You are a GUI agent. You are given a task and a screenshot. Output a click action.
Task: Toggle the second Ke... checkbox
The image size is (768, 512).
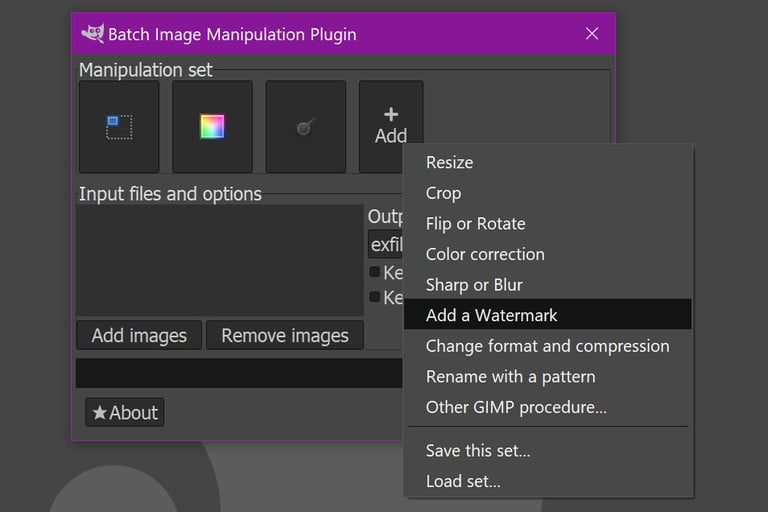coord(375,296)
